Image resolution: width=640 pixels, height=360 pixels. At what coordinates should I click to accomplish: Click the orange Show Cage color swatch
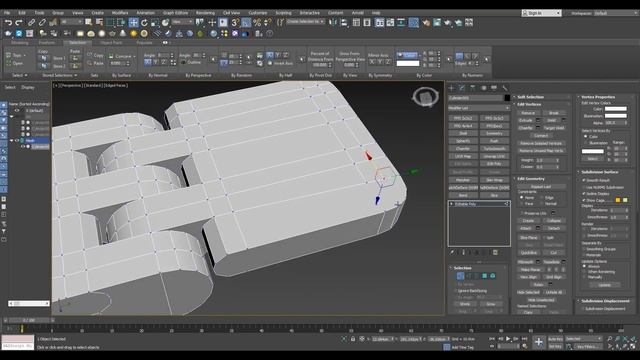(618, 200)
